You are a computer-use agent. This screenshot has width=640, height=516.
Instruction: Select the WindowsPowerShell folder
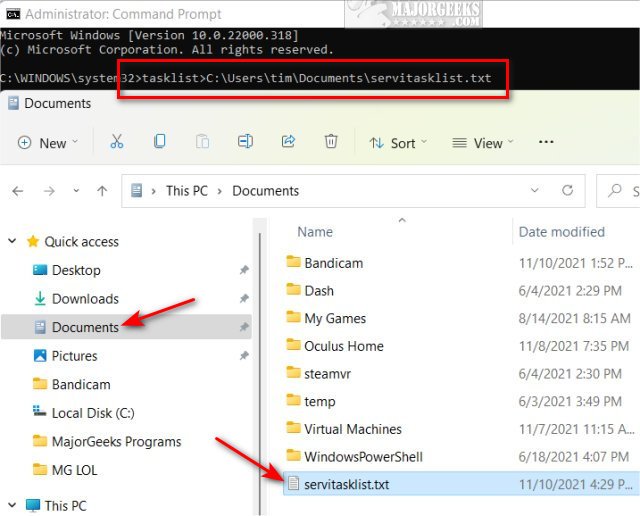coord(364,457)
